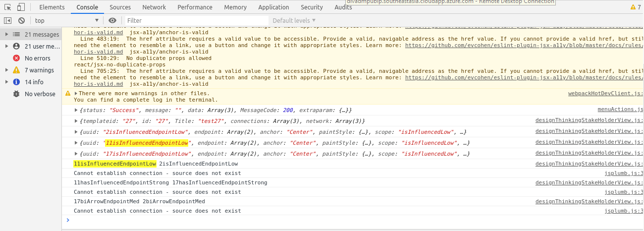This screenshot has width=644, height=231.
Task: Click the eye icon for live expressions
Action: click(112, 20)
